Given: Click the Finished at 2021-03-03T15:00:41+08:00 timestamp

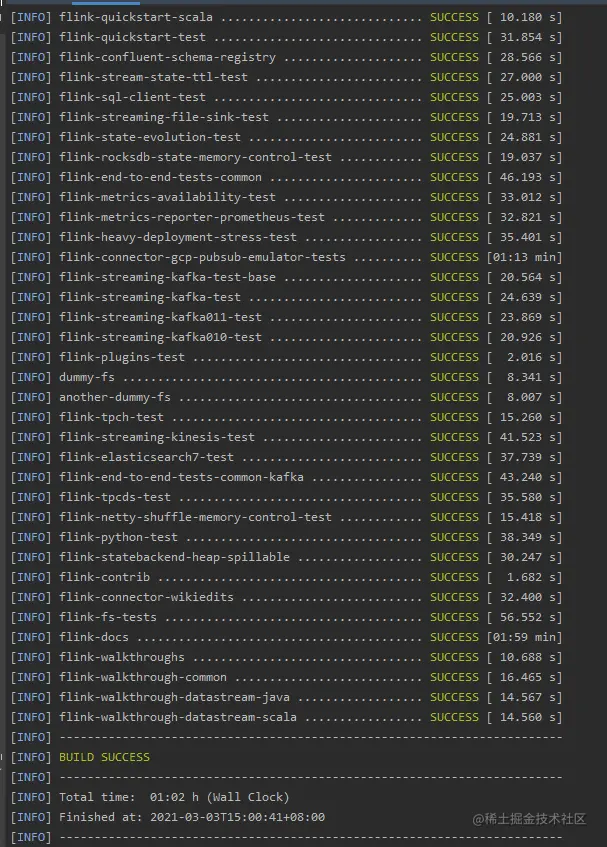Looking at the screenshot, I should 192,817.
